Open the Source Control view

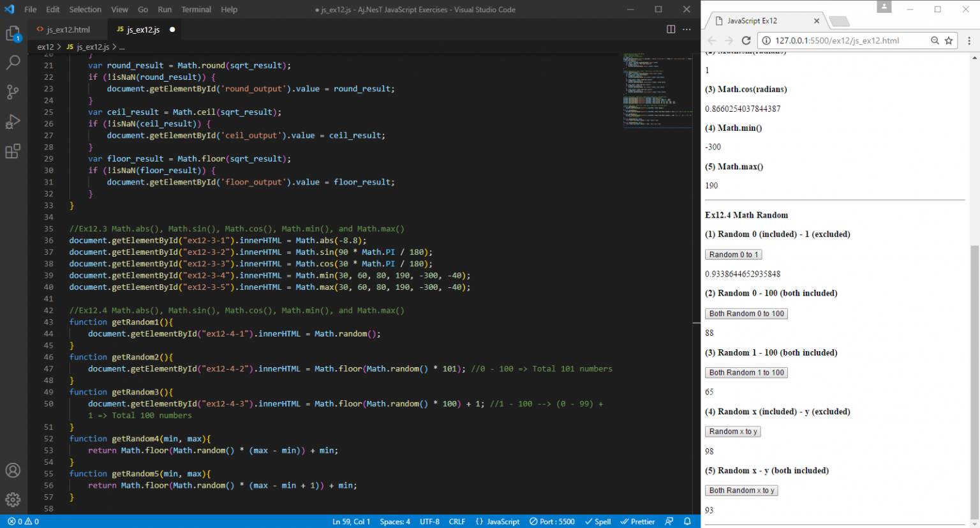[x=13, y=92]
